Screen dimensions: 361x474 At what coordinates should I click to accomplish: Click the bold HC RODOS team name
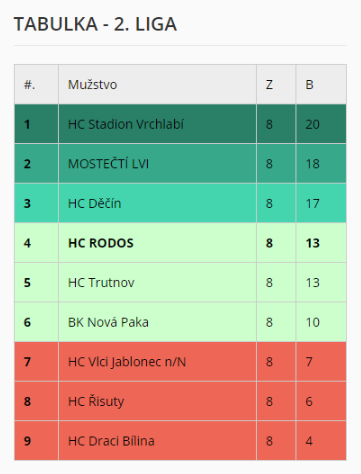(101, 243)
